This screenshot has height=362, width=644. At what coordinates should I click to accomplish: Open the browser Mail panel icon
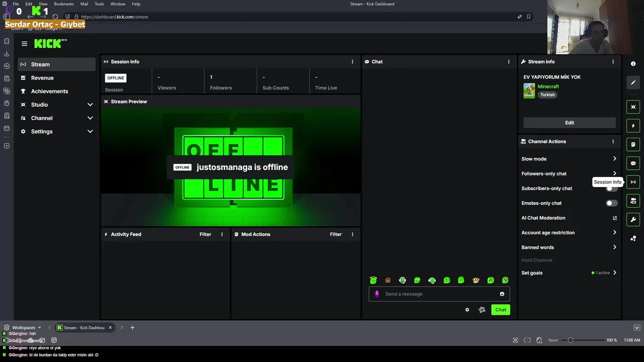(x=7, y=128)
